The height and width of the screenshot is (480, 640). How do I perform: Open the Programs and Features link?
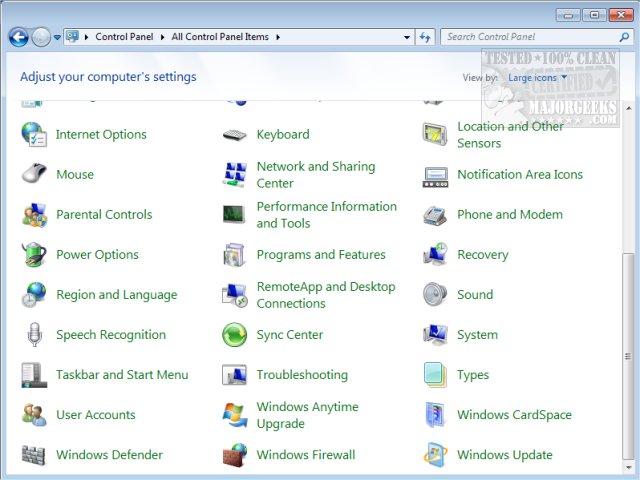321,255
